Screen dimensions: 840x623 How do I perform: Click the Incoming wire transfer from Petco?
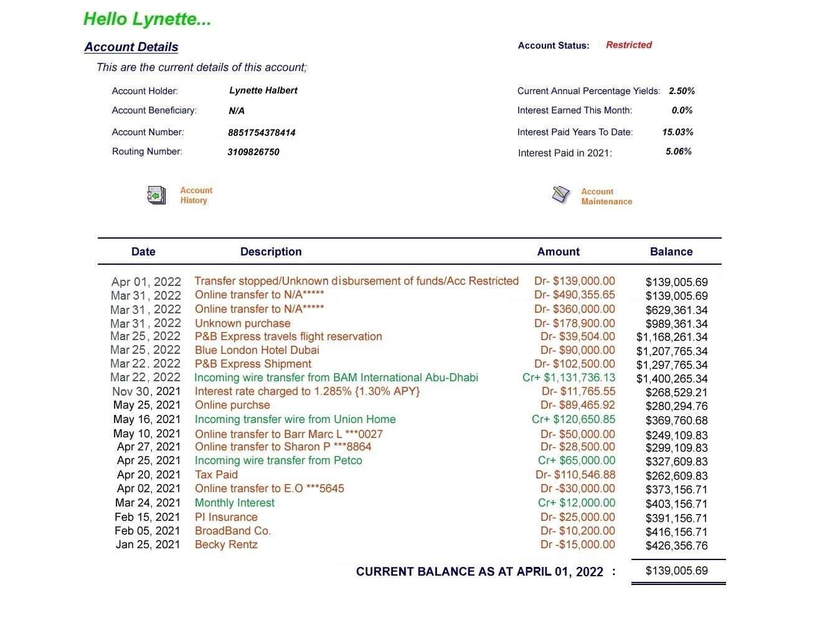(x=278, y=460)
